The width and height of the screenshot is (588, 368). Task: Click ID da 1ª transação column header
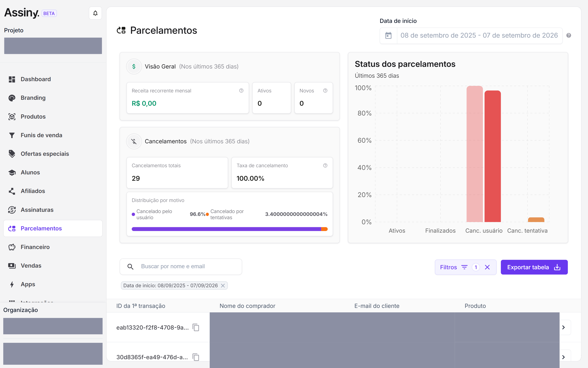point(141,306)
